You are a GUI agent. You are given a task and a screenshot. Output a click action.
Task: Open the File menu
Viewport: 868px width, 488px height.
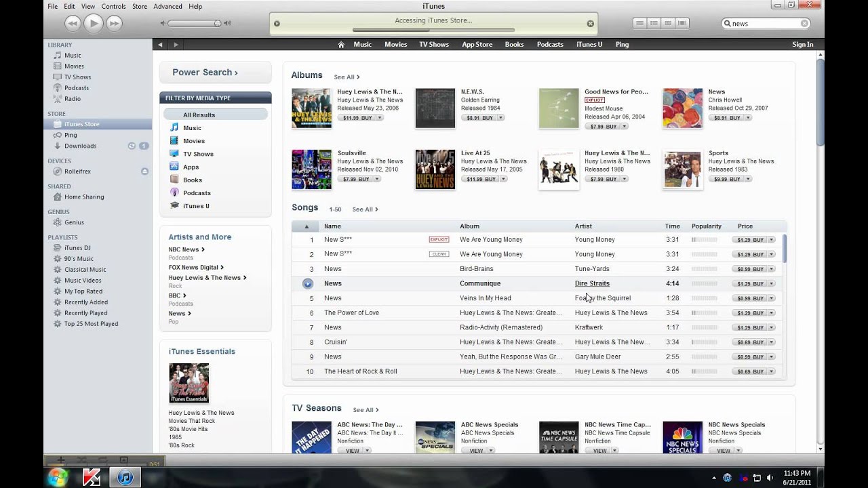point(52,6)
